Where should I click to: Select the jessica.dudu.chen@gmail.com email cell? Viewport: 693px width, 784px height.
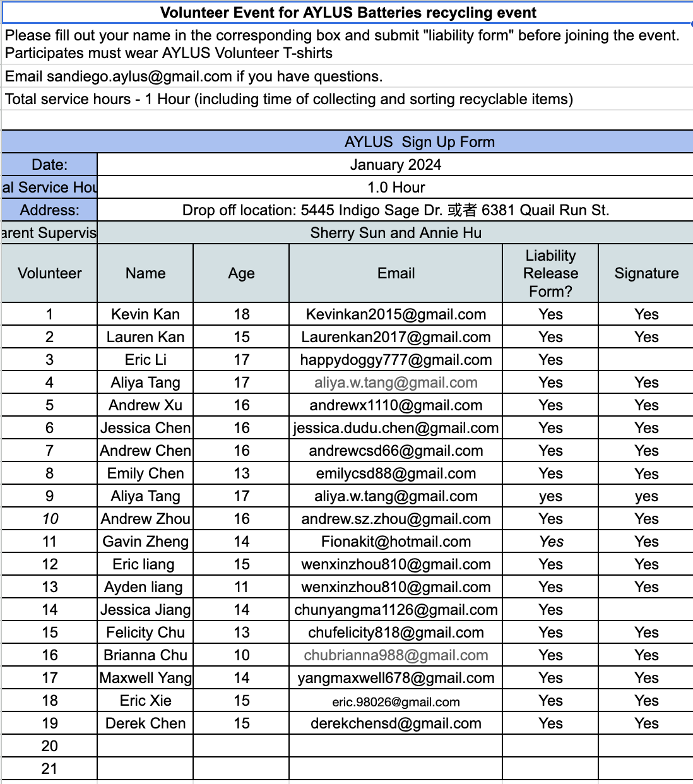coord(396,428)
